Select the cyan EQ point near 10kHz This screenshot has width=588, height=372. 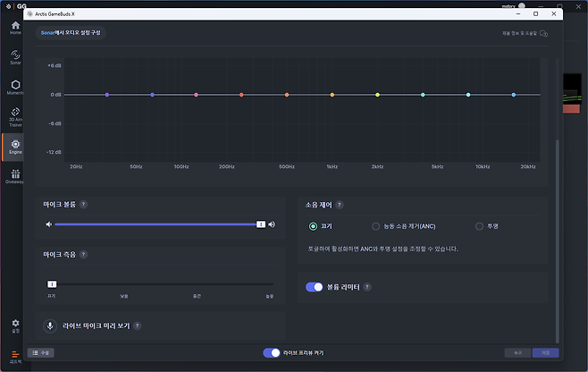468,95
